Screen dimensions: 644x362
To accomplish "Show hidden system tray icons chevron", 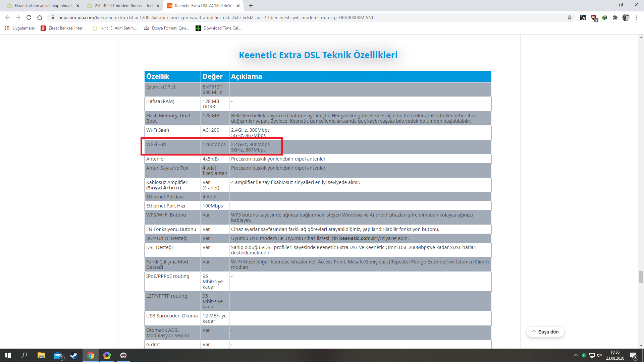I will [x=576, y=355].
